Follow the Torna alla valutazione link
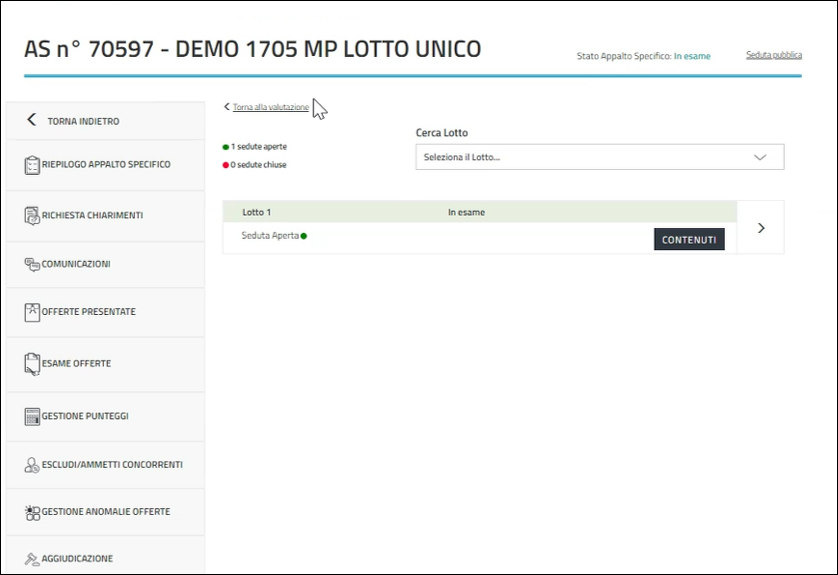The height and width of the screenshot is (575, 838). (x=270, y=107)
